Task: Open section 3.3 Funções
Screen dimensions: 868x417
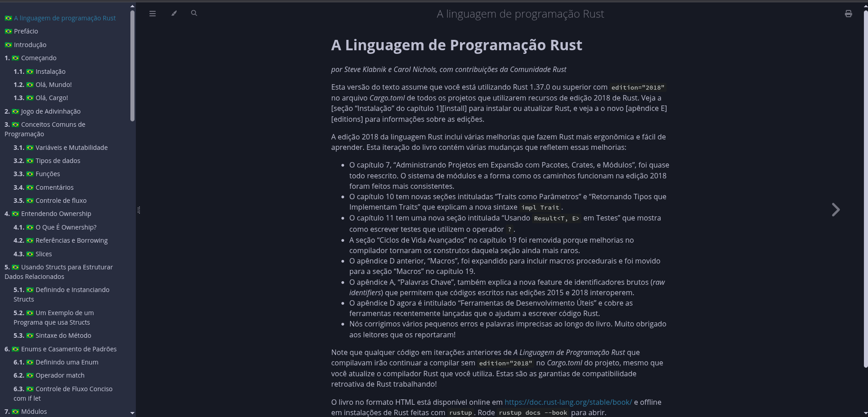Action: [37, 174]
